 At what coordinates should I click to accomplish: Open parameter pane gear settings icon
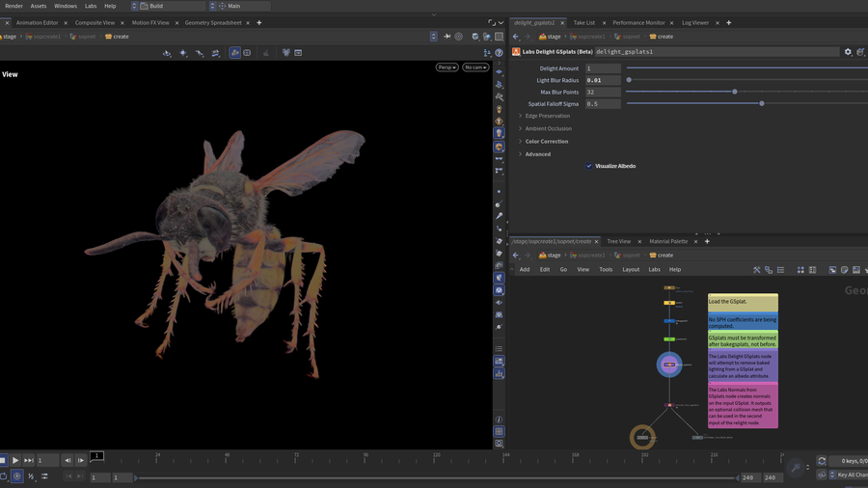848,51
